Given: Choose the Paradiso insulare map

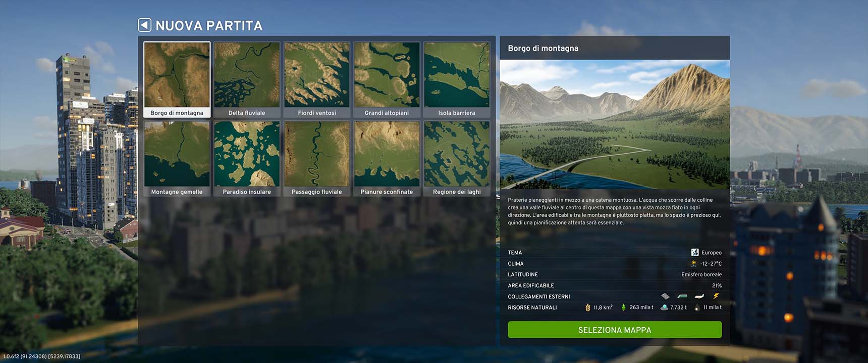Looking at the screenshot, I should 247,158.
